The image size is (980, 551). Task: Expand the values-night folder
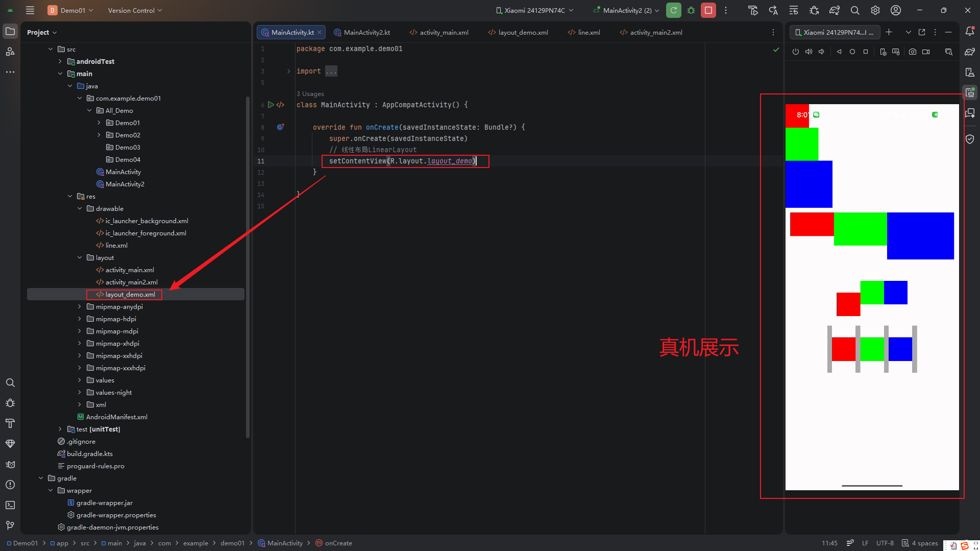[80, 392]
